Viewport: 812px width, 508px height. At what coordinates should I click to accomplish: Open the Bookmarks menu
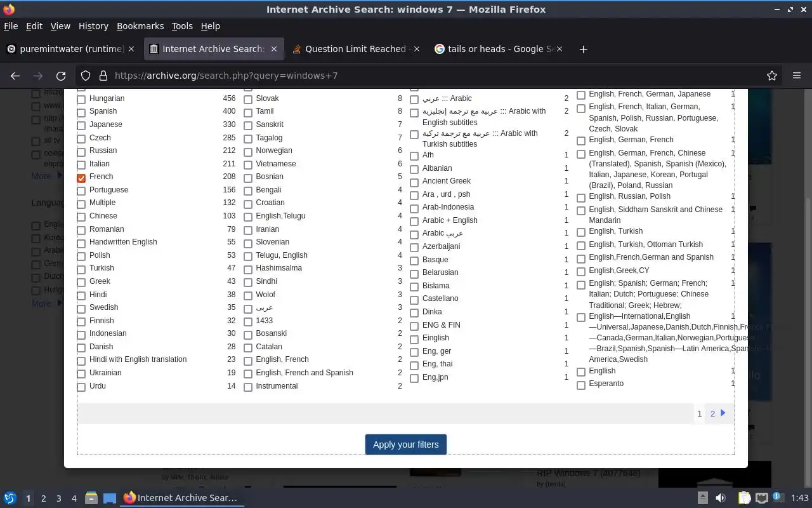140,26
